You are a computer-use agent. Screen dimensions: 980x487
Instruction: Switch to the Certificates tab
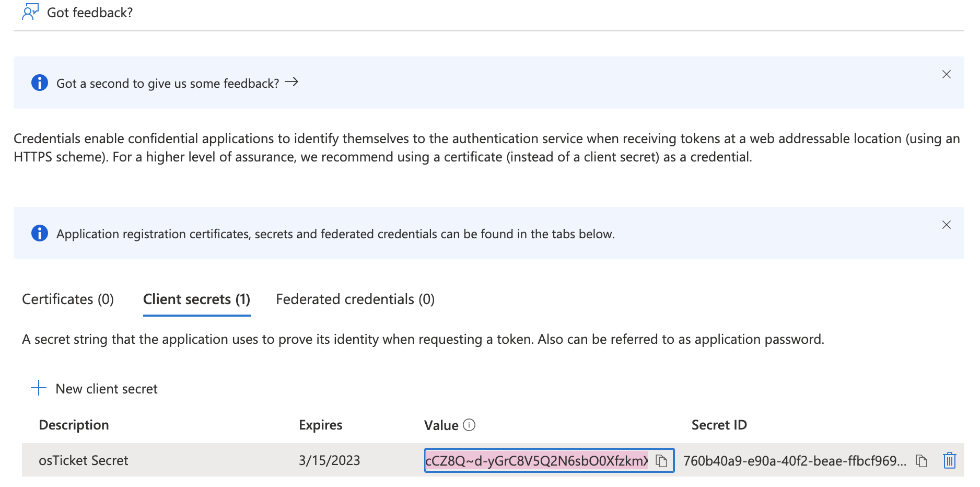[68, 299]
